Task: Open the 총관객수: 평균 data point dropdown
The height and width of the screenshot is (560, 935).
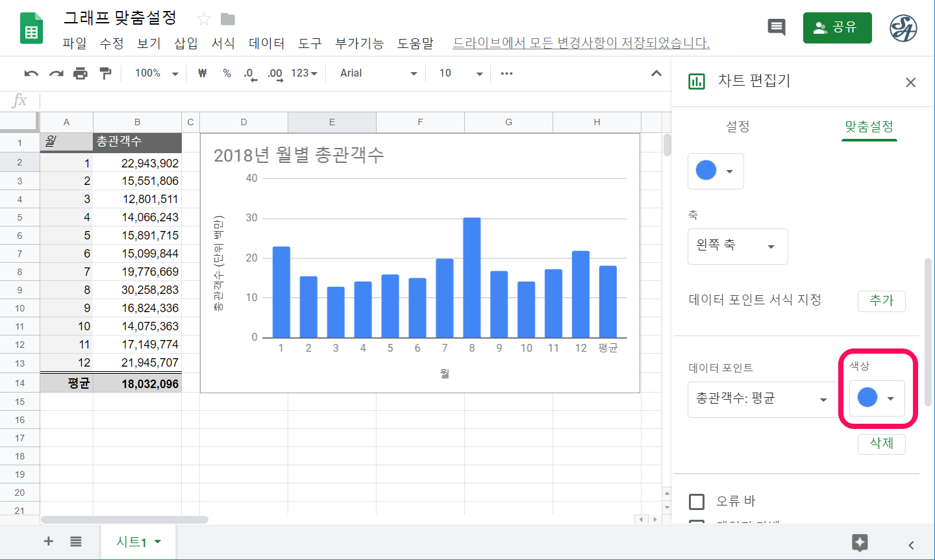Action: [x=761, y=400]
